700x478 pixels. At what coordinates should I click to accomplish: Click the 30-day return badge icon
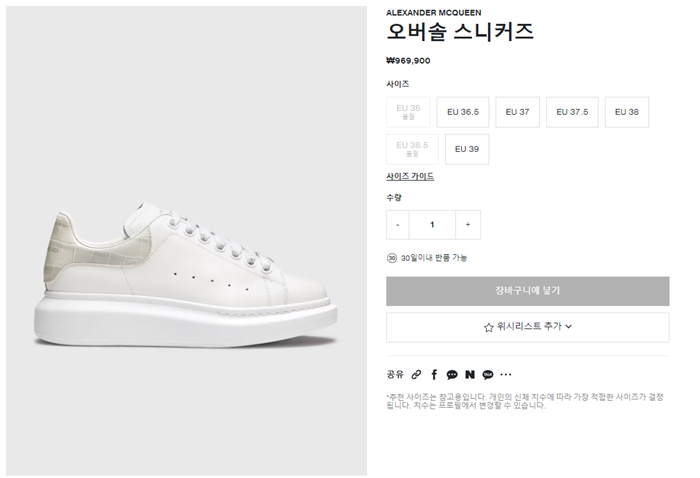point(392,257)
